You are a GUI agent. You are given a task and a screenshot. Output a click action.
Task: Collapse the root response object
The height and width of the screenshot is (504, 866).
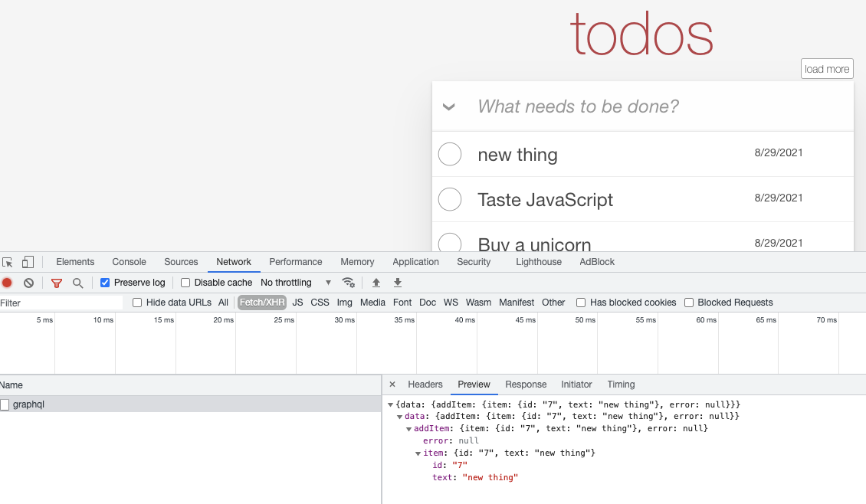point(391,405)
